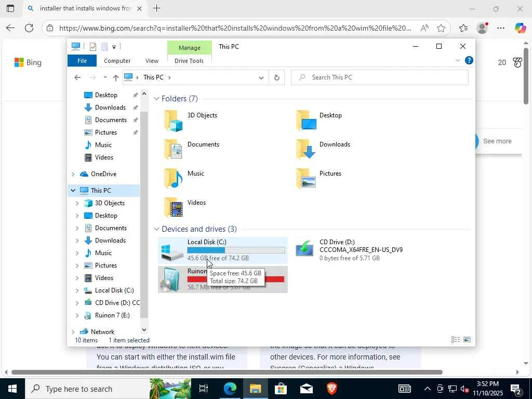532x399 pixels.
Task: Open Windows Start menu
Action: 12,389
